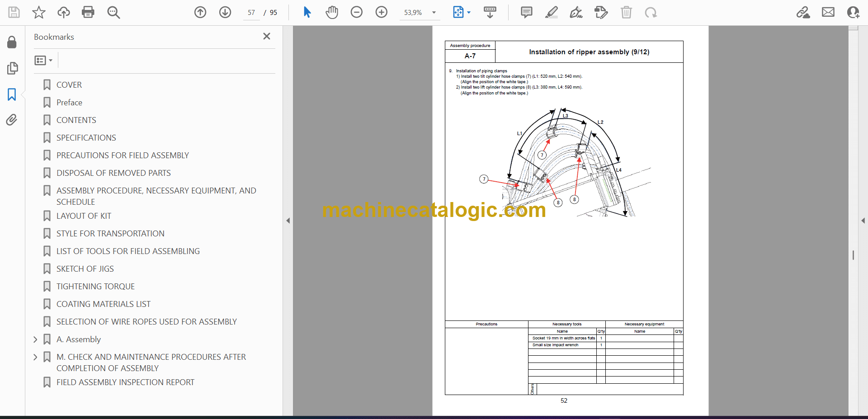Image resolution: width=868 pixels, height=419 pixels.
Task: Activate the selection arrow tool
Action: (x=307, y=12)
